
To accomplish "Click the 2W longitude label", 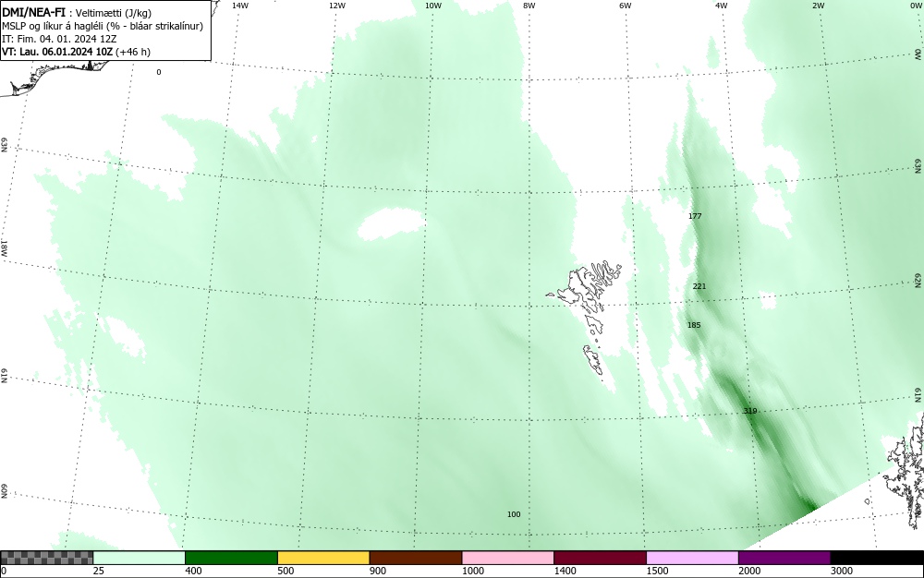I will 818,6.
